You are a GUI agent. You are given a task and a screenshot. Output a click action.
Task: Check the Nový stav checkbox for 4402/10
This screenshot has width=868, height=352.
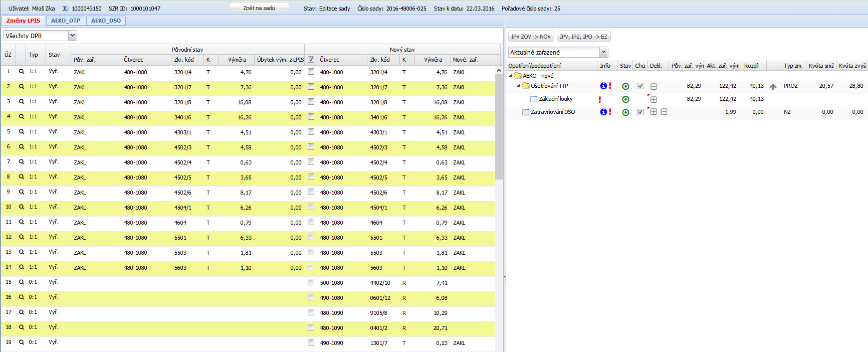[x=311, y=282]
